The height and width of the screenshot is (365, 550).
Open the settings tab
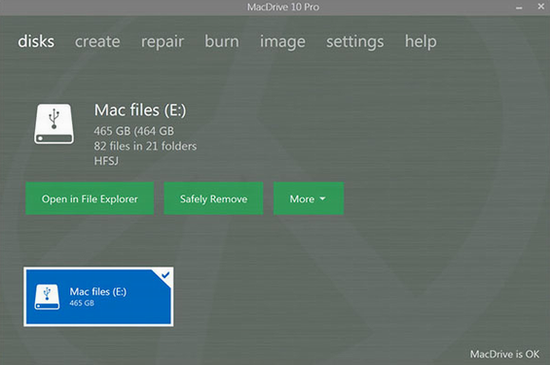[x=355, y=42]
